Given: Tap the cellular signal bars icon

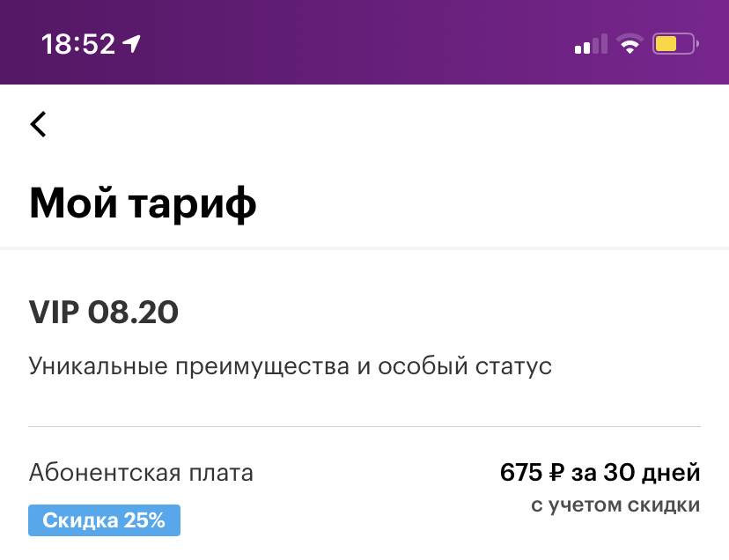Looking at the screenshot, I should [x=591, y=44].
